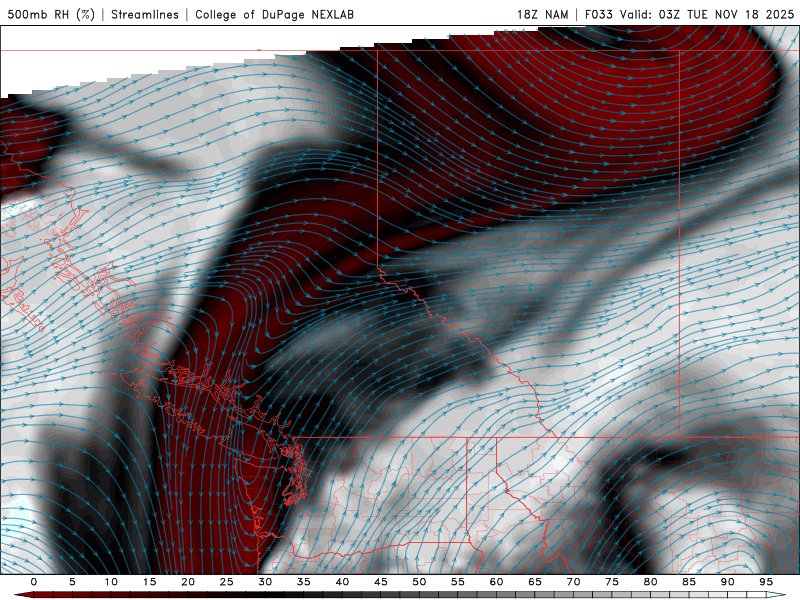Click the "College of DuPage NEXLAB" credit text
This screenshot has height=600, width=800.
(274, 14)
